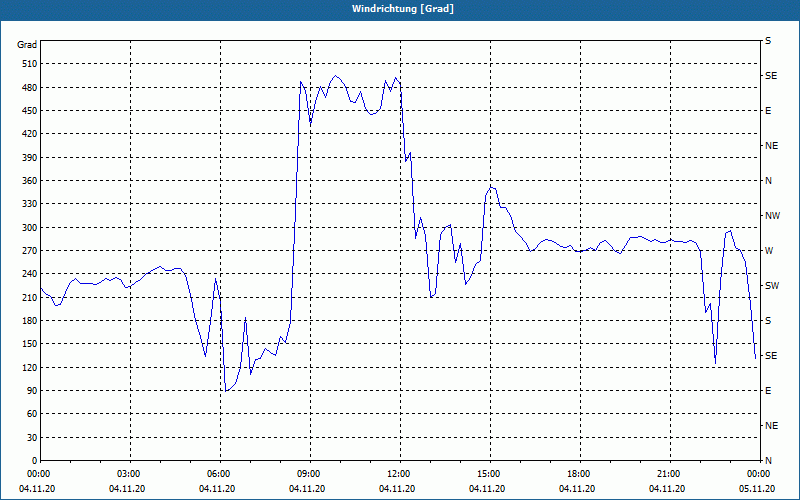Select the 04.11.20 date under 12:00
Viewport: 800px width, 500px height.
point(397,489)
